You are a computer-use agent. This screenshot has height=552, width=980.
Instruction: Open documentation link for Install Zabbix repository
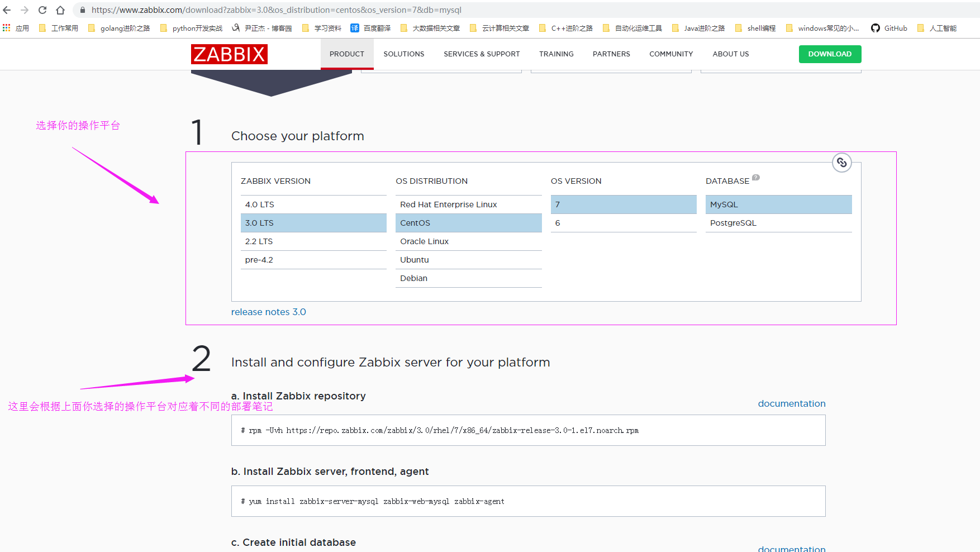tap(792, 403)
